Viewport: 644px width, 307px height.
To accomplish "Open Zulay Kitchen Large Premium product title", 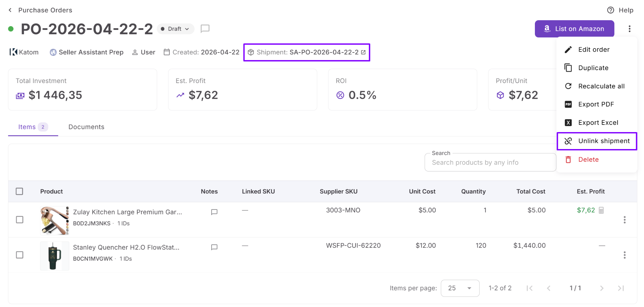I will [x=127, y=212].
